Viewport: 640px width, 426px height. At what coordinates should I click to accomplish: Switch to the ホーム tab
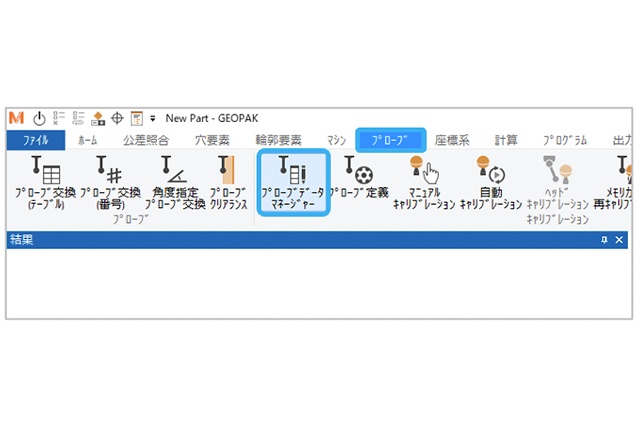[88, 140]
